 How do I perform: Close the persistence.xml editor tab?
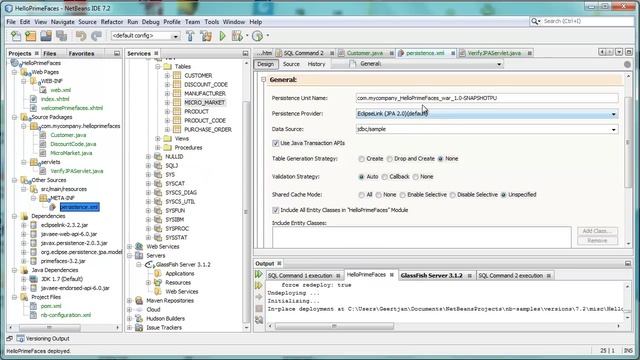[x=453, y=53]
